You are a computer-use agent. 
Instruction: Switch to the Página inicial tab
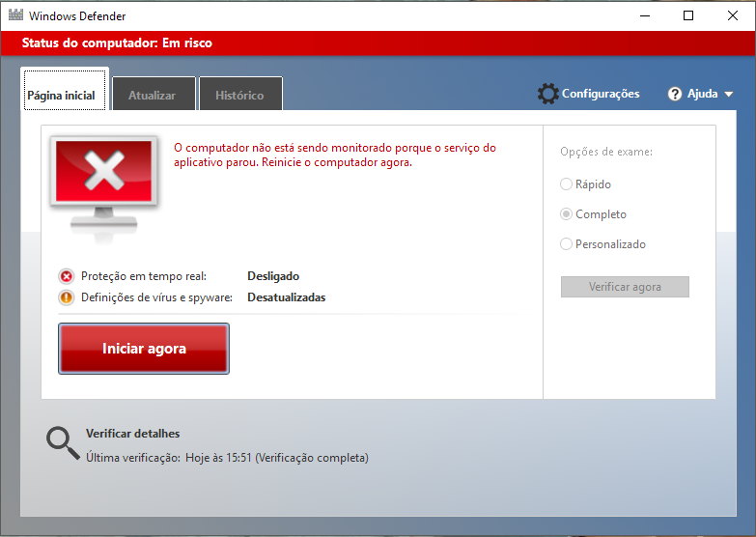click(x=65, y=90)
